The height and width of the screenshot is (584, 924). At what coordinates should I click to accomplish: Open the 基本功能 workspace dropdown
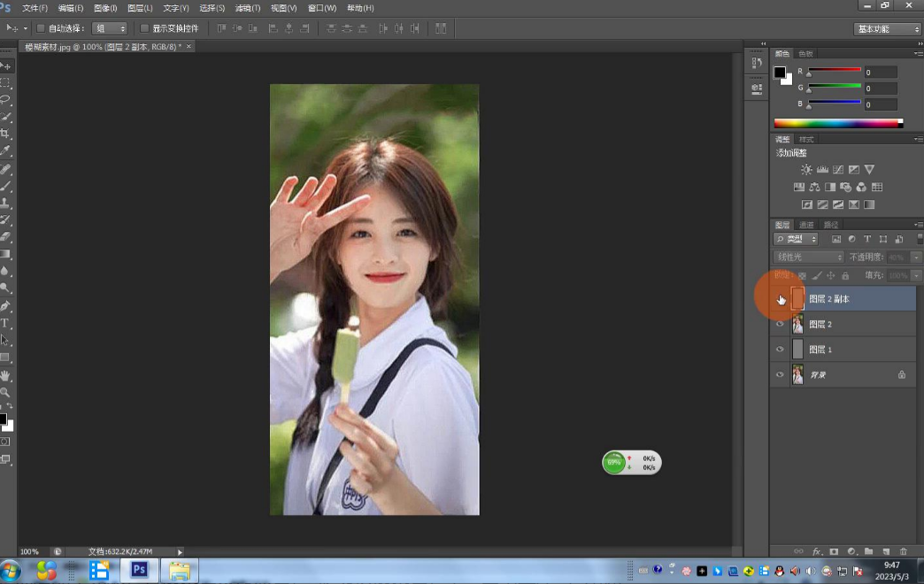(x=887, y=29)
